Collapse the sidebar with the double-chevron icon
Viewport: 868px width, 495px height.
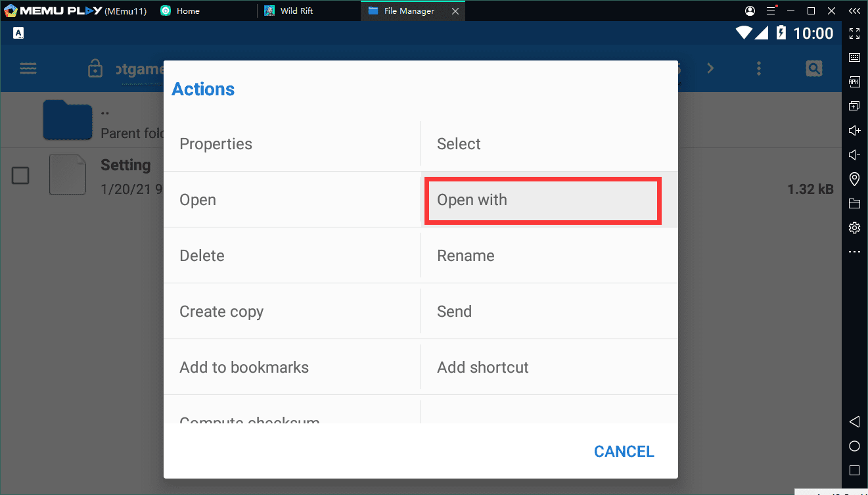click(854, 11)
